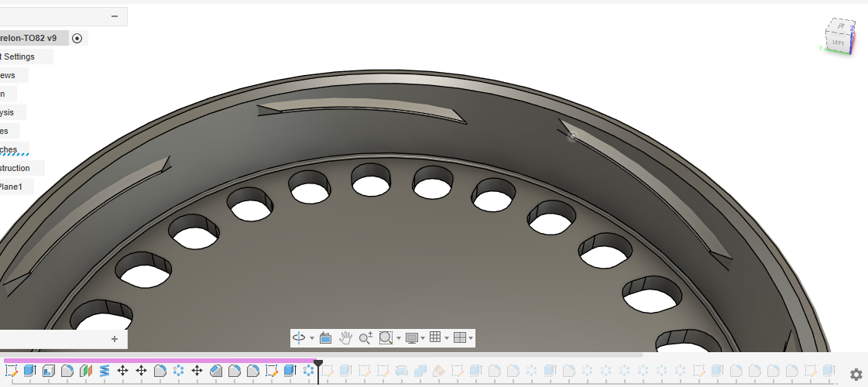The image size is (868, 387).
Task: Open the Grid and Snaps dropdown arrow
Action: (446, 338)
